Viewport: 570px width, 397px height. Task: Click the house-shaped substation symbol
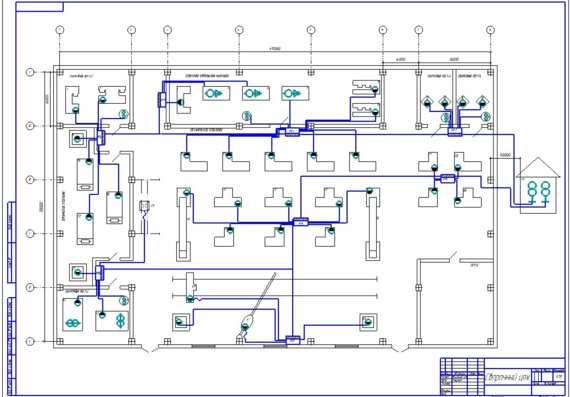[x=538, y=185]
